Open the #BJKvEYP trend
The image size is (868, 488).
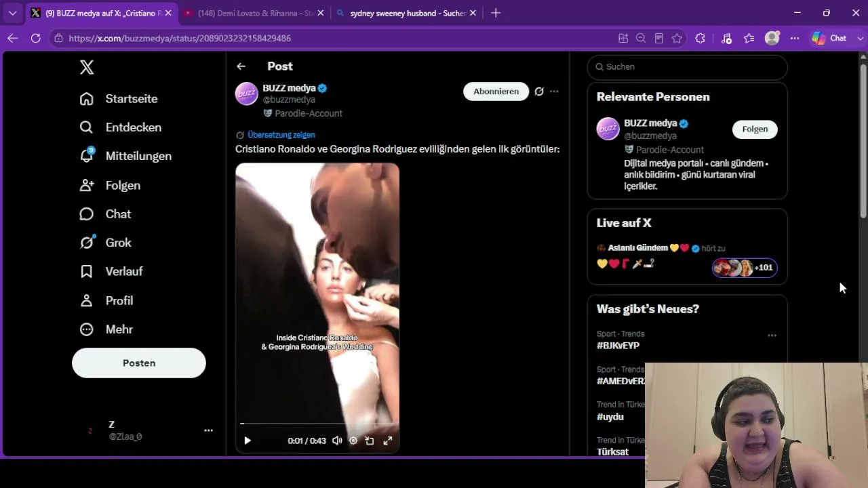coord(618,346)
